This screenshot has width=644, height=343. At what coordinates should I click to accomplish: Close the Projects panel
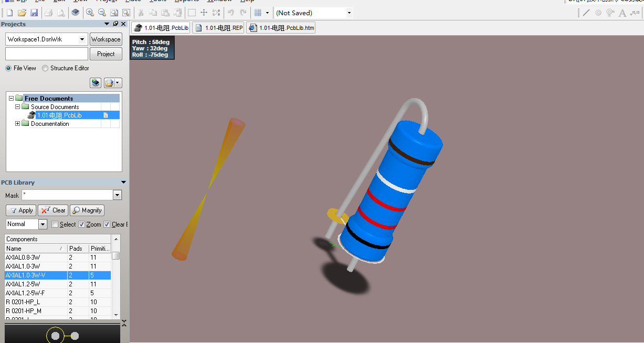124,24
